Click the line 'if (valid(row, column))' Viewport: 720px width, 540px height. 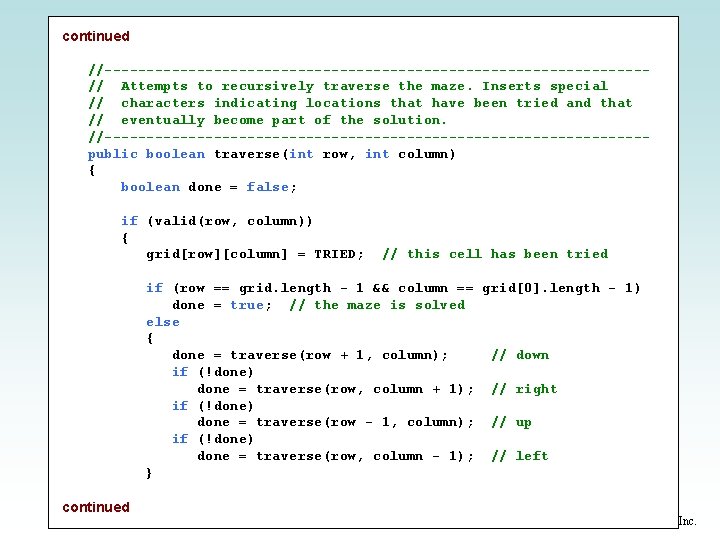(216, 221)
